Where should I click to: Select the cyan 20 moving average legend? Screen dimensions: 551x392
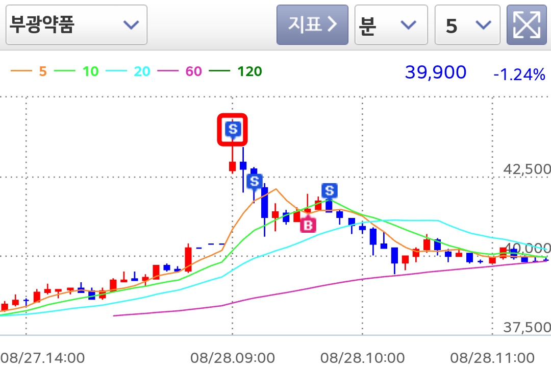pos(128,71)
